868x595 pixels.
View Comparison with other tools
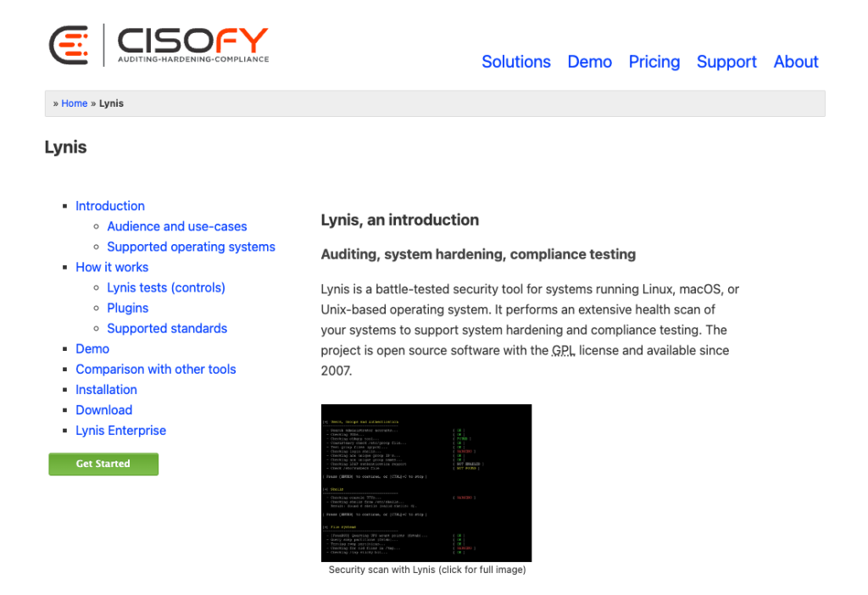pos(156,369)
